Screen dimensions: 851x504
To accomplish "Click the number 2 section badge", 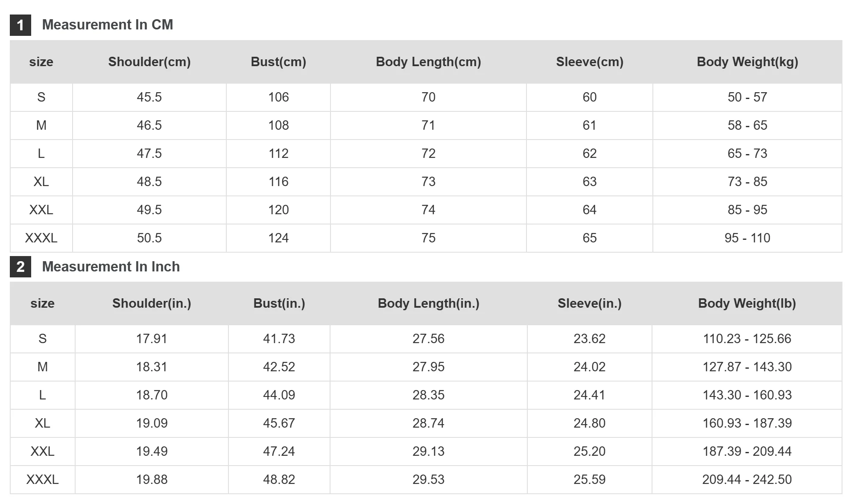I will coord(20,267).
